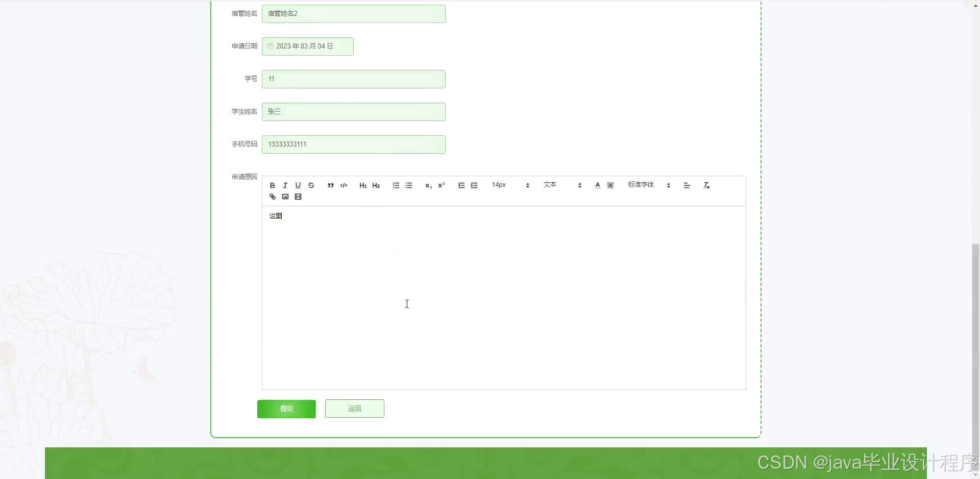
Task: Click the 宿管姓名 label
Action: [x=244, y=13]
